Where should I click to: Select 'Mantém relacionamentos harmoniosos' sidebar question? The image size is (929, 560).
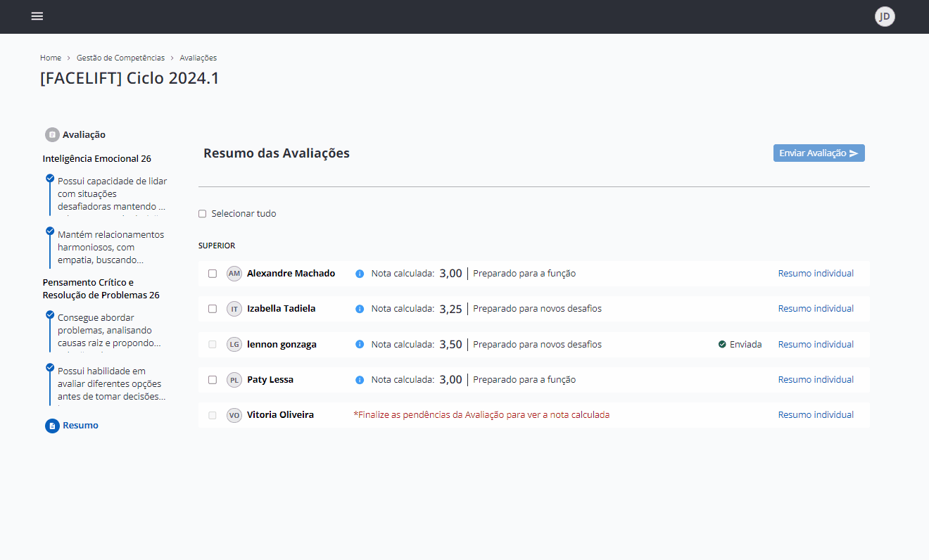pyautogui.click(x=110, y=247)
